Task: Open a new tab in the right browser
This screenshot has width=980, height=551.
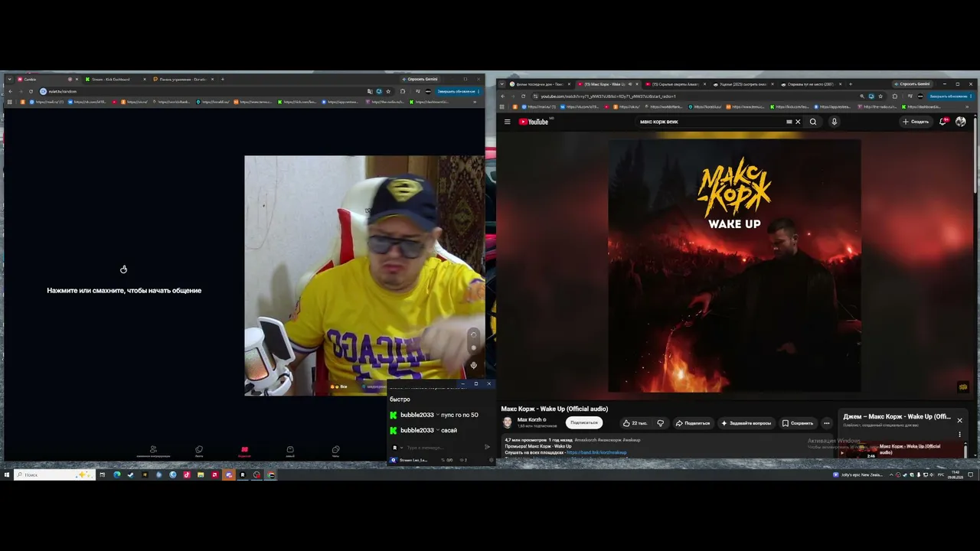Action: pos(850,84)
